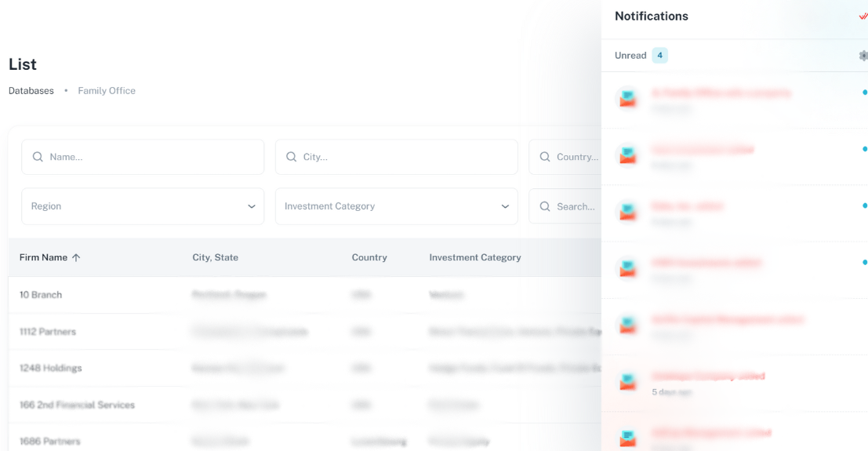Viewport: 868px width, 451px height.
Task: Click the List page heading
Action: [x=23, y=64]
